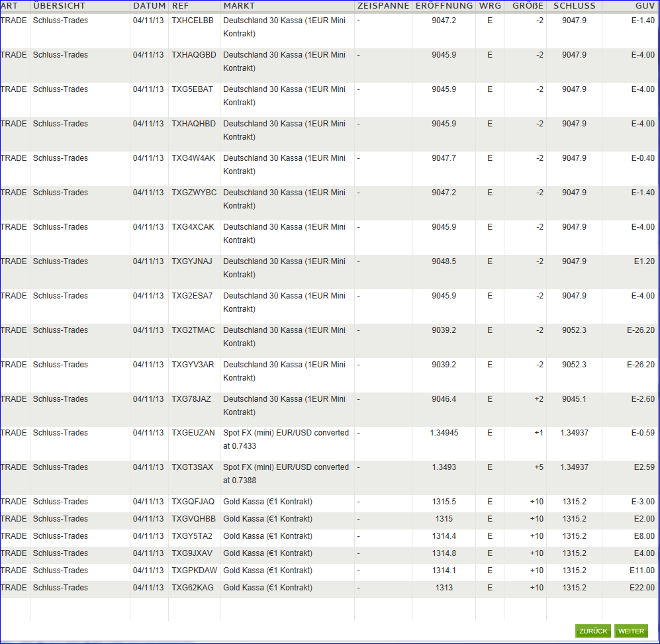
Task: Click the WEITER button
Action: (631, 631)
